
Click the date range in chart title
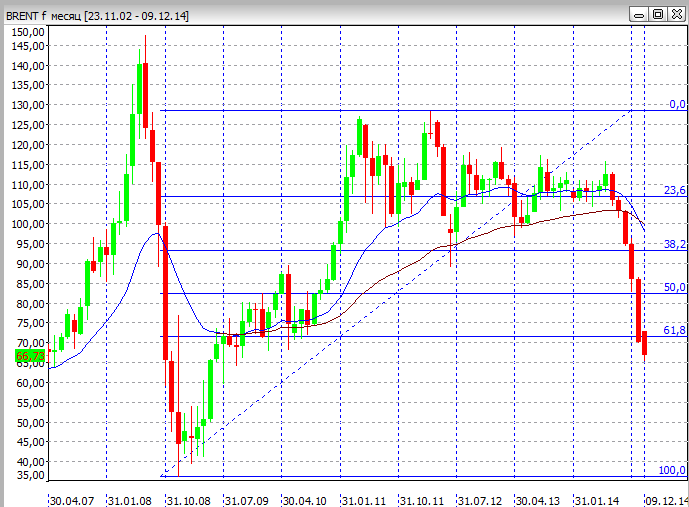(138, 15)
